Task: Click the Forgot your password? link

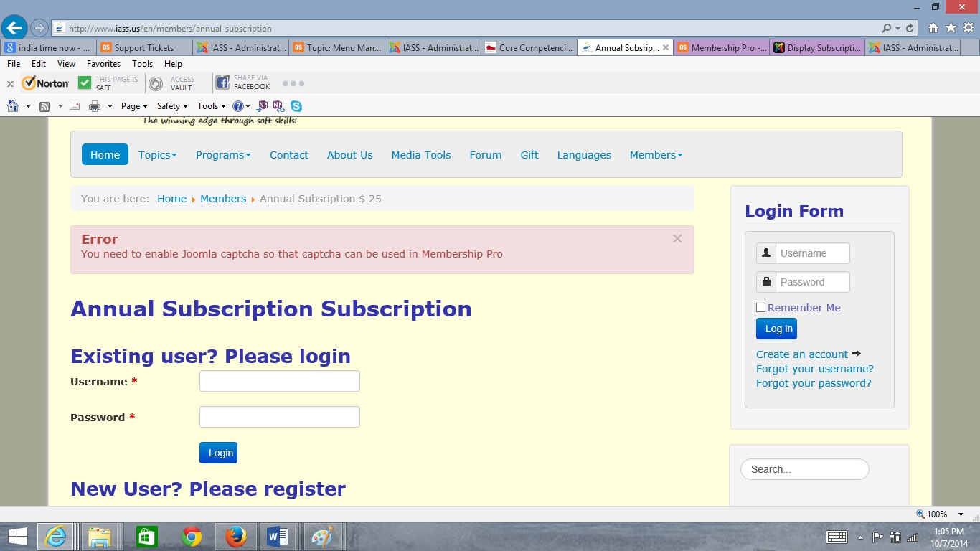Action: 814,383
